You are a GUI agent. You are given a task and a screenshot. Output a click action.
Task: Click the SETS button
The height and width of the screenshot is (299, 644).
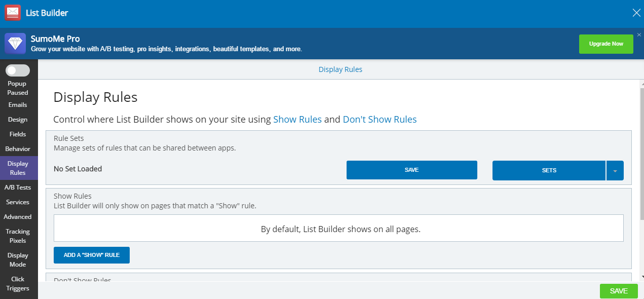coord(549,170)
